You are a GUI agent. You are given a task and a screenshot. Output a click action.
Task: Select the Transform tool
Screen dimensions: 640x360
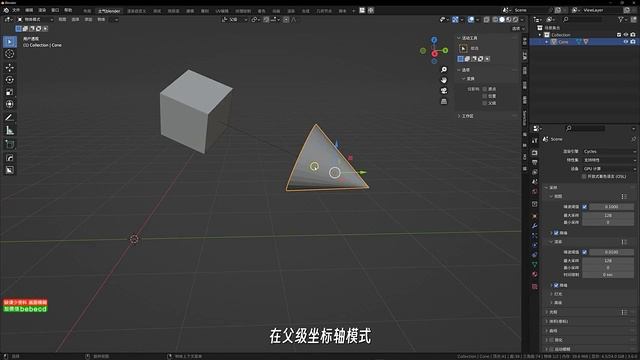(x=10, y=104)
